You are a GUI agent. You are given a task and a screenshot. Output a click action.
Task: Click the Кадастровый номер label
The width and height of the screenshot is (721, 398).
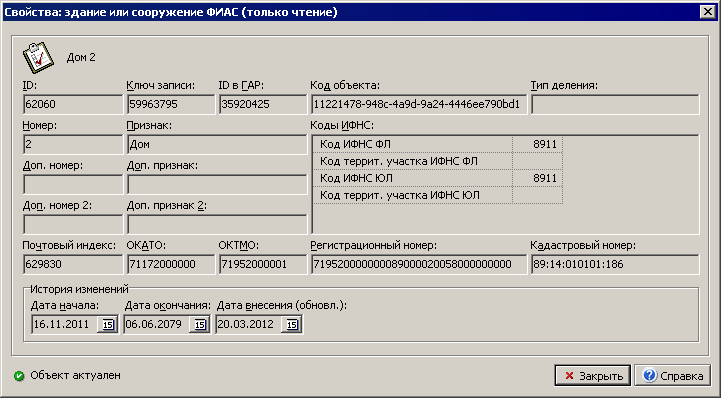[583, 245]
